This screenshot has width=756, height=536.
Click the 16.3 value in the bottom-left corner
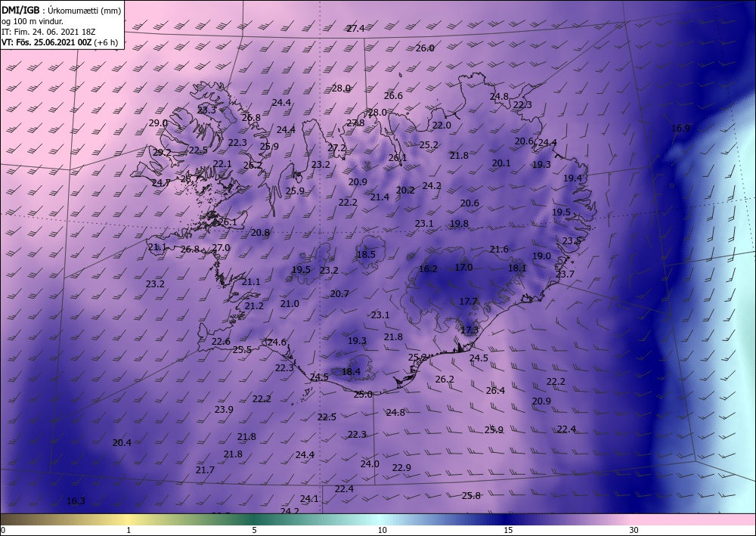click(x=76, y=501)
